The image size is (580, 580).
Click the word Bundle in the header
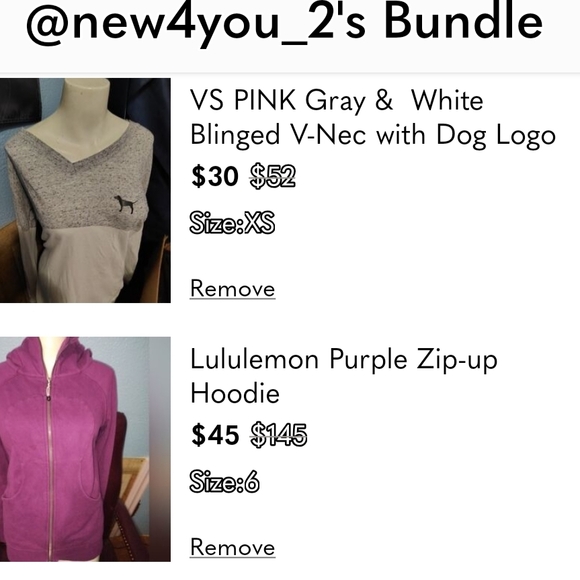[x=463, y=22]
